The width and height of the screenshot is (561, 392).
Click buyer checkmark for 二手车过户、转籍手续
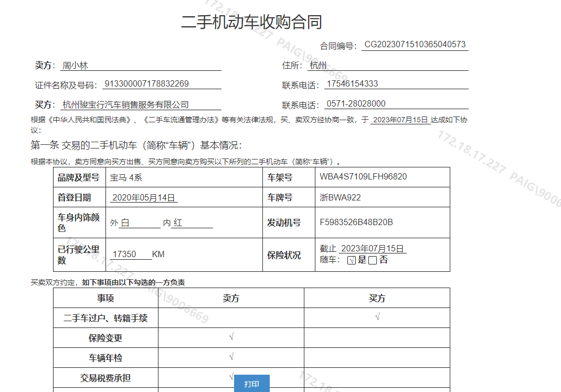(377, 317)
